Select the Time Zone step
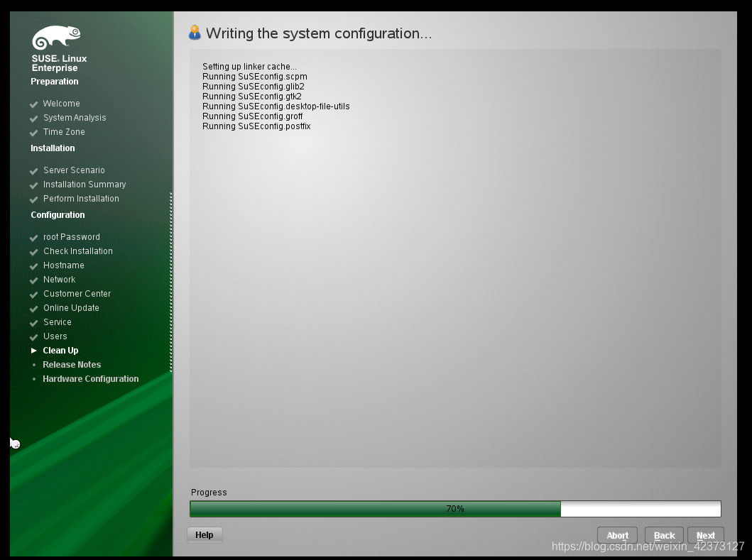The height and width of the screenshot is (560, 752). click(64, 132)
